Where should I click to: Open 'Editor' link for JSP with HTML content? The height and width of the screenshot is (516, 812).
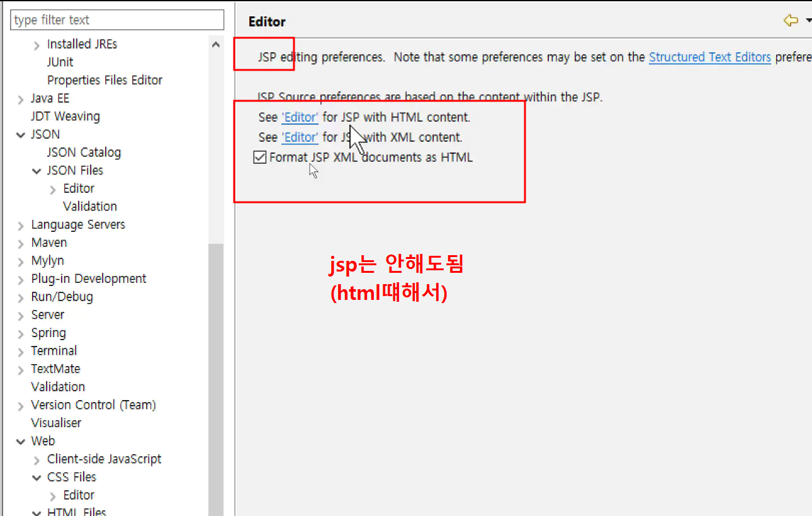[x=300, y=118]
